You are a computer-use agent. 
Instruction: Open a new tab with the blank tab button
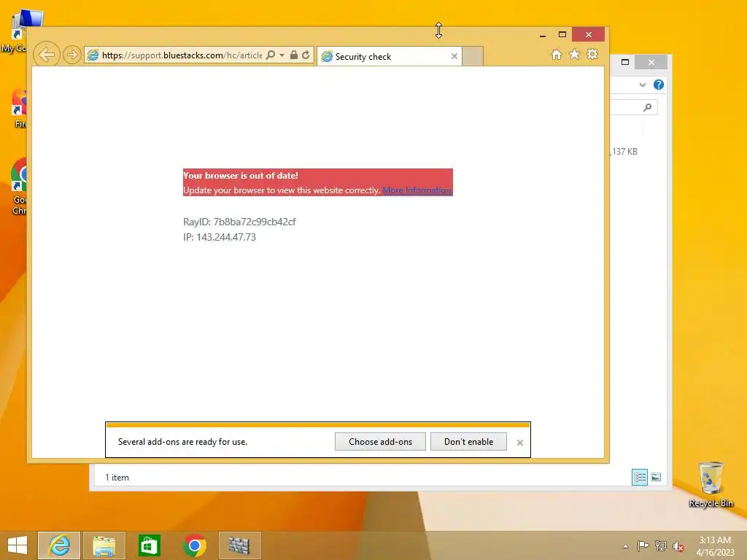click(473, 56)
